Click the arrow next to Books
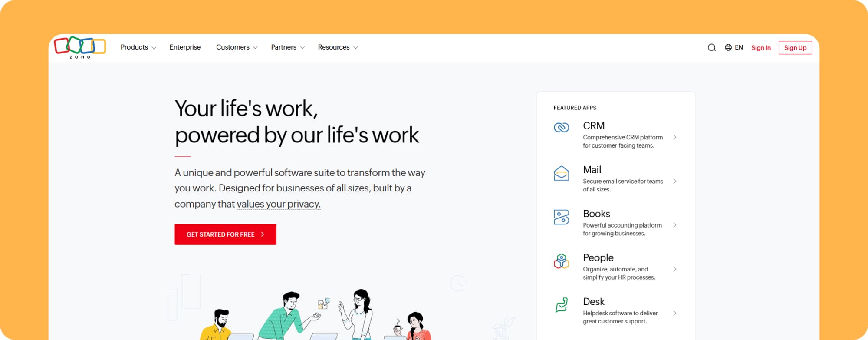 coord(674,225)
